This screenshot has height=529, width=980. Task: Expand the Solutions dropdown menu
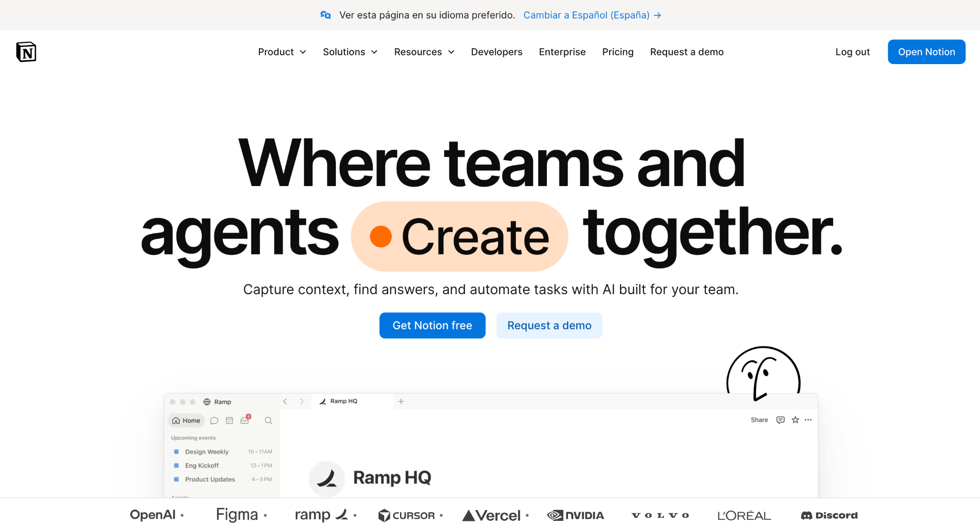[x=350, y=52]
